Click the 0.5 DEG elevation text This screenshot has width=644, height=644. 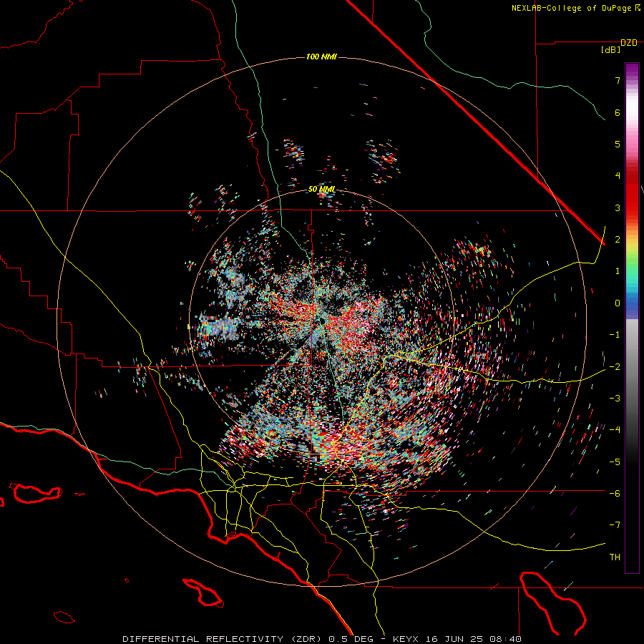coord(351,639)
